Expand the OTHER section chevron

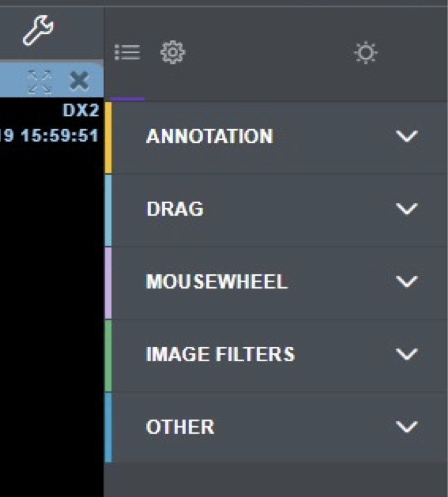(x=407, y=427)
